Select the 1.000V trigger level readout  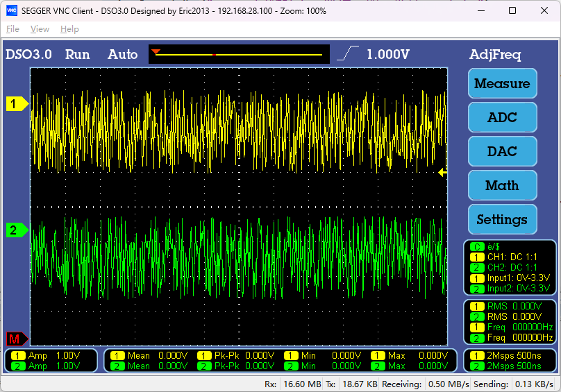tap(388, 55)
